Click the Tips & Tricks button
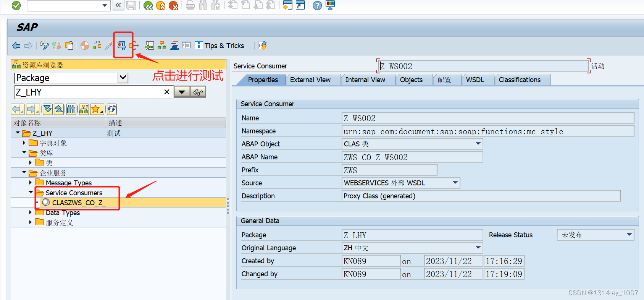The height and width of the screenshot is (300, 644). click(220, 46)
